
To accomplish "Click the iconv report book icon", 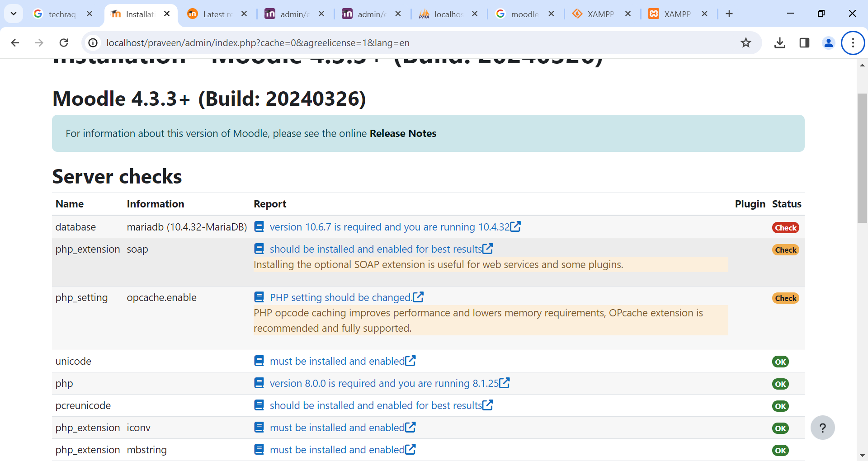I will 259,427.
